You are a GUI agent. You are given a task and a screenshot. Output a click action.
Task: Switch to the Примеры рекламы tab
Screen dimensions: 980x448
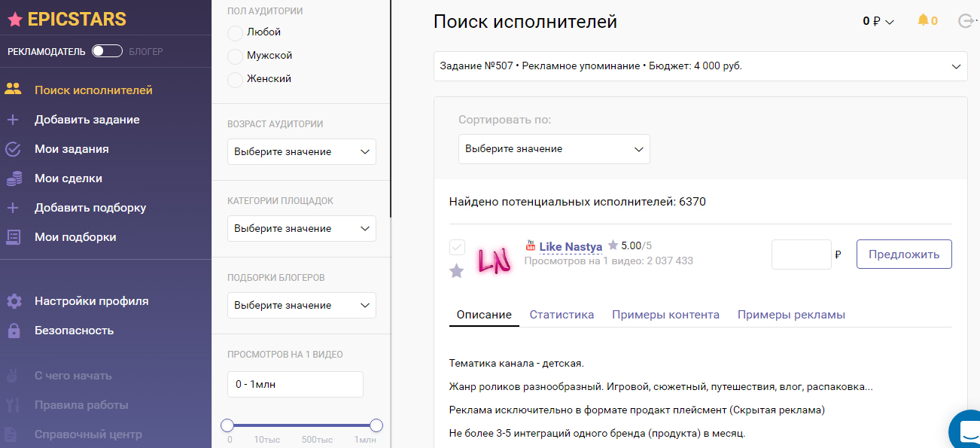[791, 315]
